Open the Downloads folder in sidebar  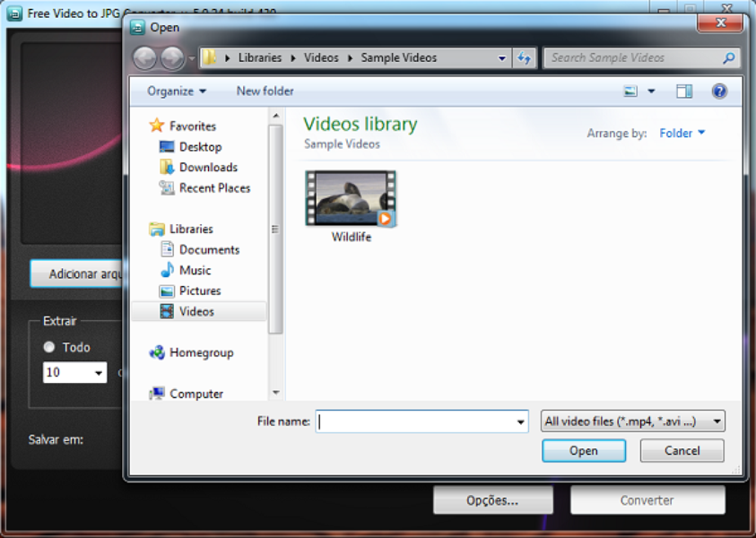pyautogui.click(x=207, y=168)
